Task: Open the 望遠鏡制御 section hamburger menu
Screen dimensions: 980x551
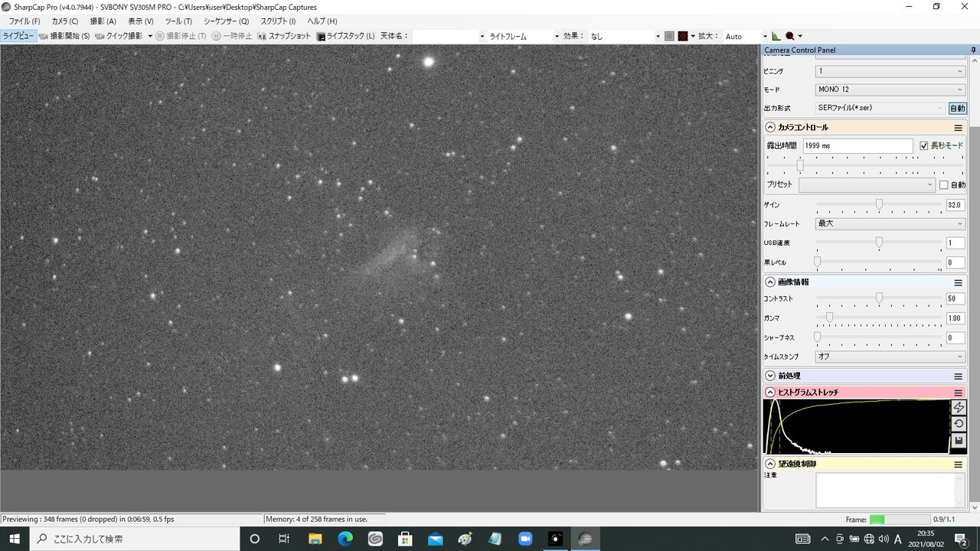Action: (958, 465)
